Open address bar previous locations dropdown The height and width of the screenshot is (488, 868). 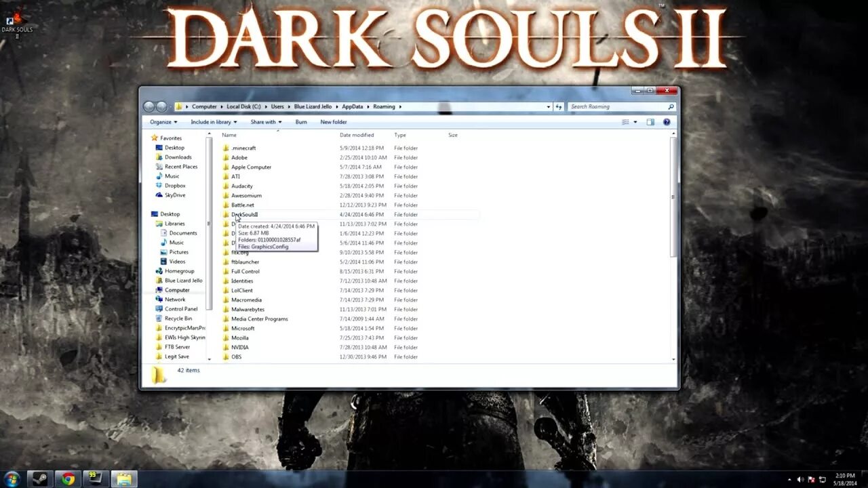(549, 106)
